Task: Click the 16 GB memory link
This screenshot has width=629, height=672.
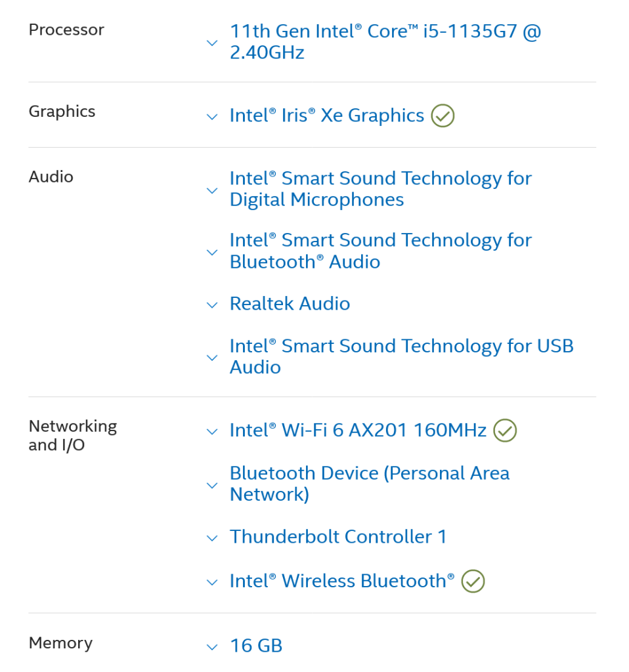Action: pyautogui.click(x=255, y=646)
